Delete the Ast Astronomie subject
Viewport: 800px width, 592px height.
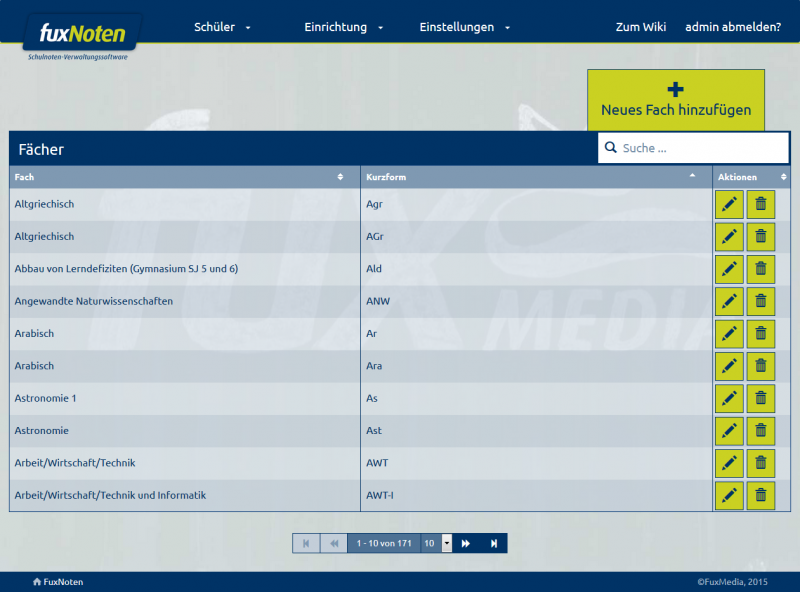tap(761, 431)
